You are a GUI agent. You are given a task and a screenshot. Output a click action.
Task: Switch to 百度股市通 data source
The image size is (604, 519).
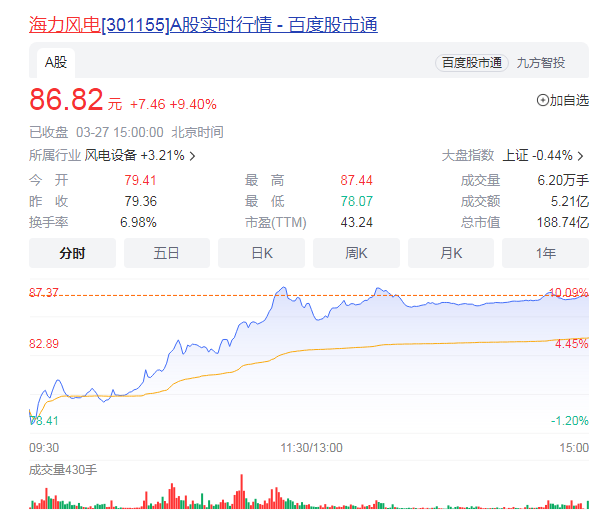tap(472, 62)
